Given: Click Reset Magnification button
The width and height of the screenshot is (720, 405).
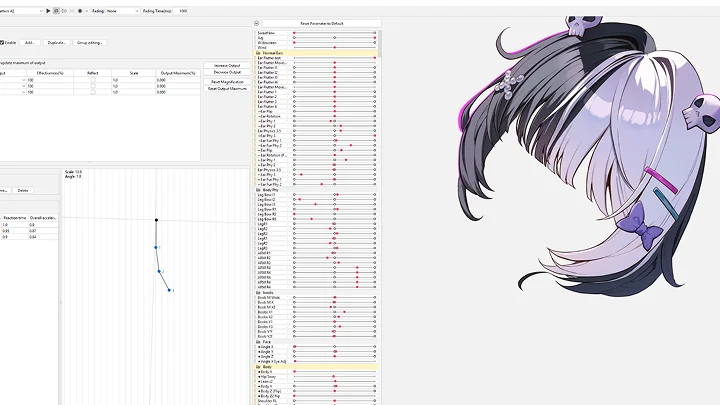Looking at the screenshot, I should [x=227, y=82].
